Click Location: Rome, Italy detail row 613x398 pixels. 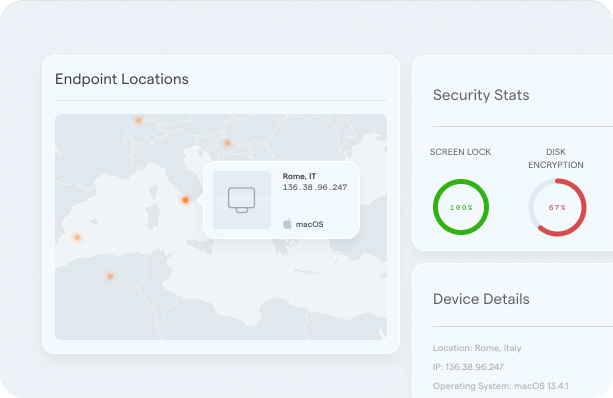click(x=477, y=348)
